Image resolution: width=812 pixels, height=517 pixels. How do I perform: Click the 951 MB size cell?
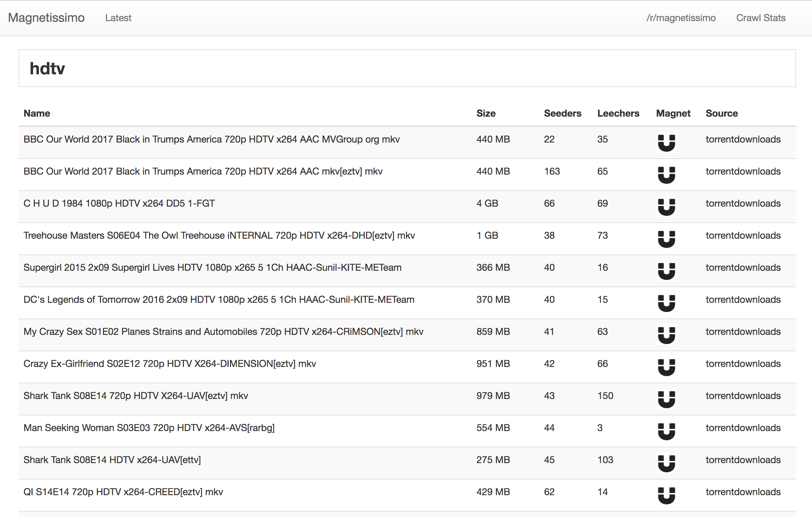pyautogui.click(x=493, y=364)
